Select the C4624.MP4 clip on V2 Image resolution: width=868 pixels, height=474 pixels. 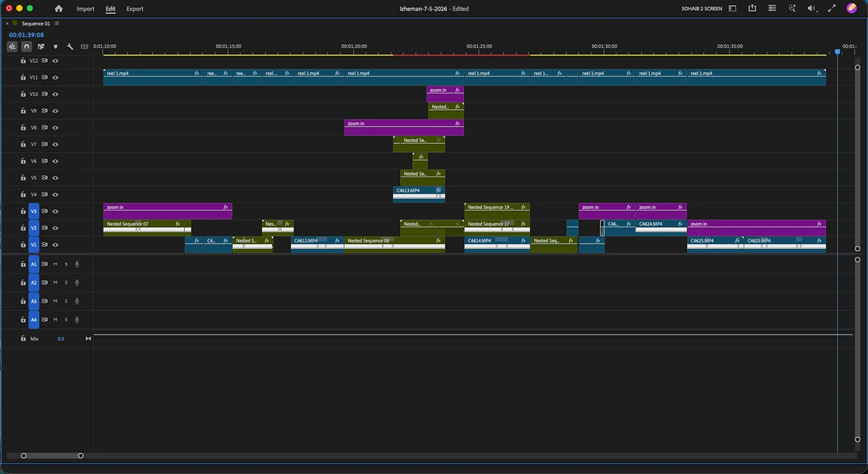pos(661,228)
